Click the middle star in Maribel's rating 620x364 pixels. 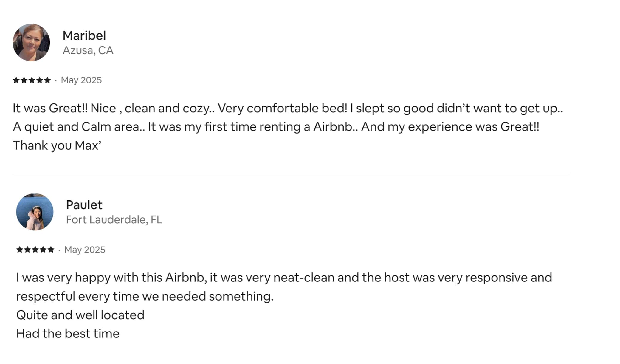[32, 80]
